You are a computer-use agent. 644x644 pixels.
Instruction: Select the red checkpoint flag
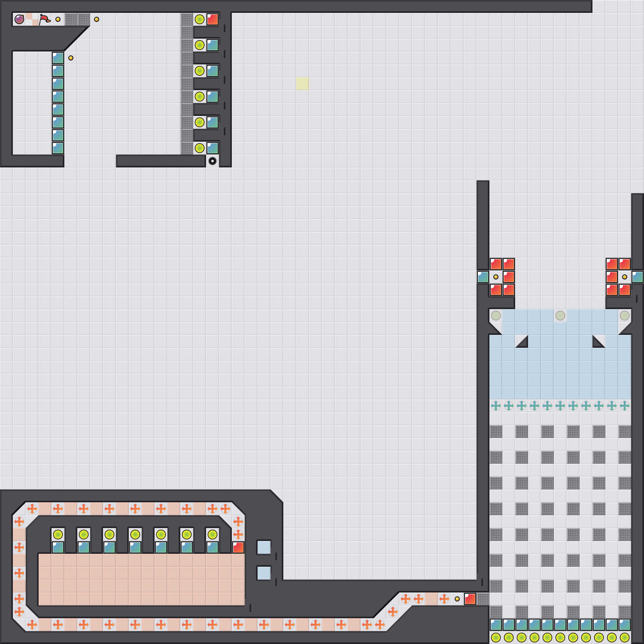(45, 19)
